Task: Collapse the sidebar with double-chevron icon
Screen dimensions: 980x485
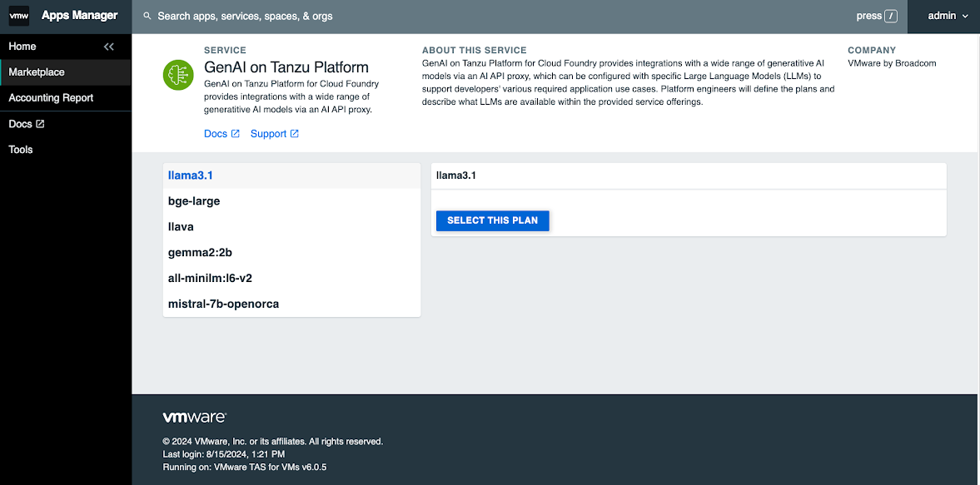Action: pos(109,47)
